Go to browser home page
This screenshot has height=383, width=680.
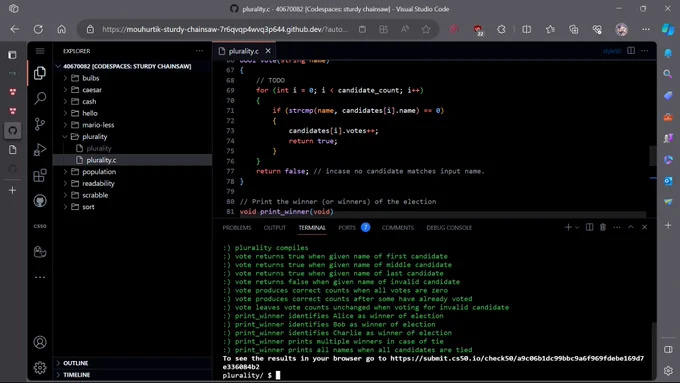pyautogui.click(x=62, y=29)
